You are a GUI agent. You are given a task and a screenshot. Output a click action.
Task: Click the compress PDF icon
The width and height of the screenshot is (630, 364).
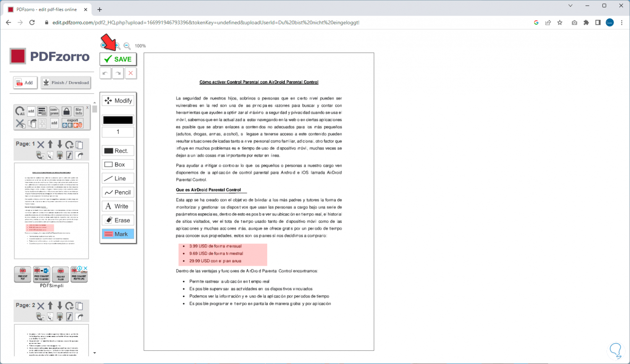(x=54, y=111)
